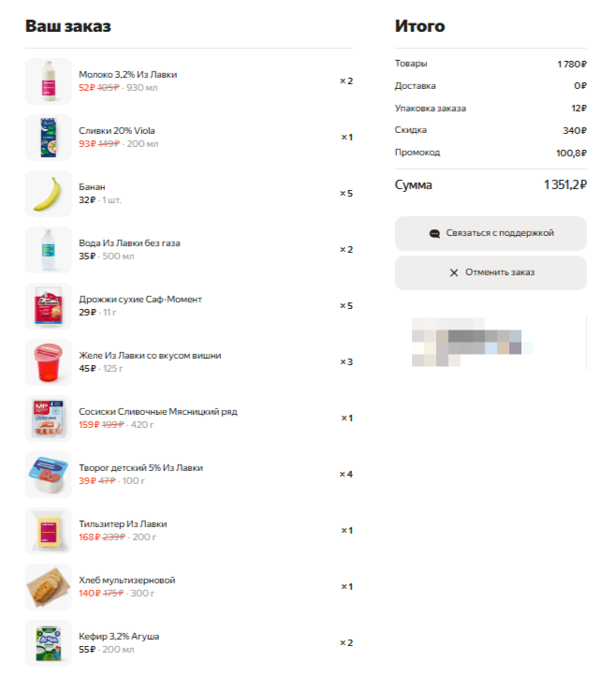This screenshot has width=616, height=677.
Task: Open the sausages package thumbnail
Action: 49,419
